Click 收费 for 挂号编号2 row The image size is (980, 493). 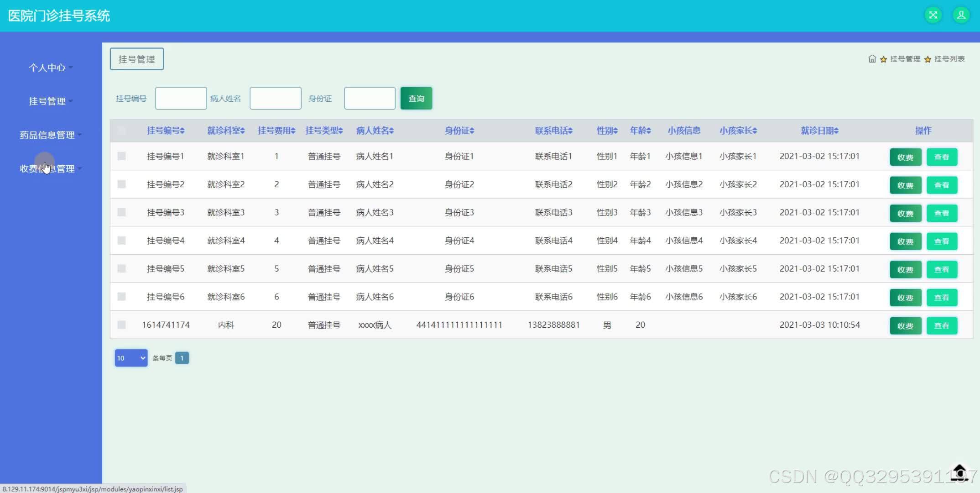(906, 185)
